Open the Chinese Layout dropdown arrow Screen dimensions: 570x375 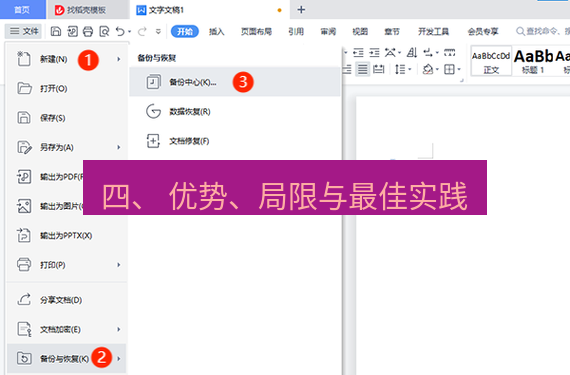point(399,53)
